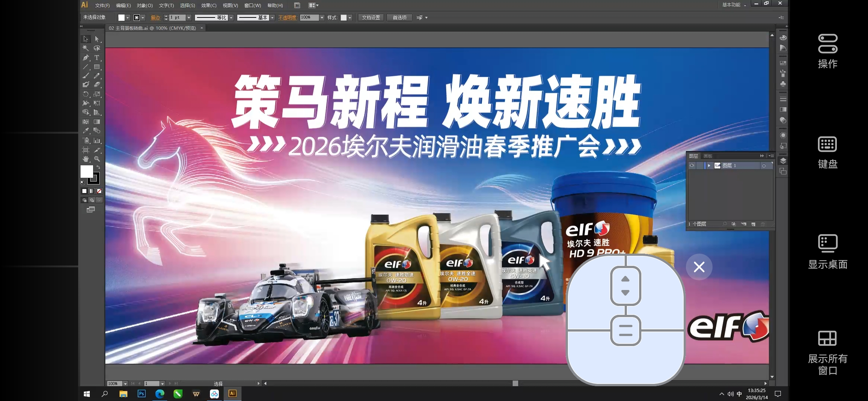Switch to the 画板 panel tab
Screen dimensions: 868x401
pyautogui.click(x=708, y=156)
